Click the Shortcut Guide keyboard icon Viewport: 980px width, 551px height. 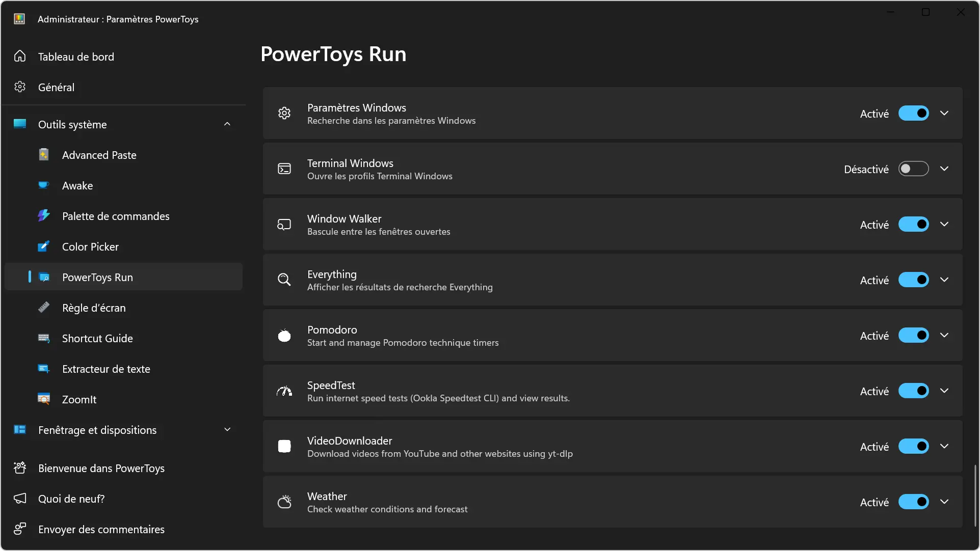[44, 338]
